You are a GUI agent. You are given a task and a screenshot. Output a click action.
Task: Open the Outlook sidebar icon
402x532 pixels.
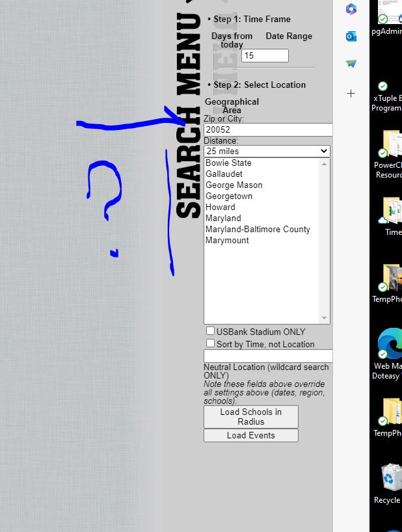click(x=351, y=36)
